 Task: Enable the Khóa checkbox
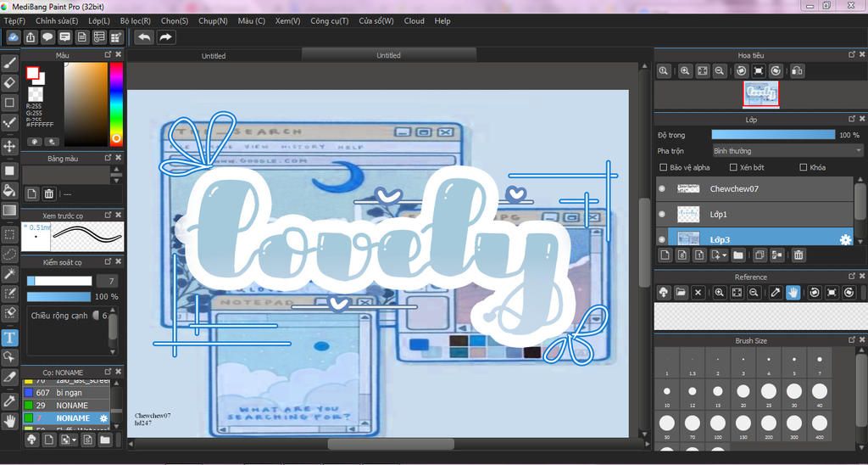pyautogui.click(x=804, y=167)
